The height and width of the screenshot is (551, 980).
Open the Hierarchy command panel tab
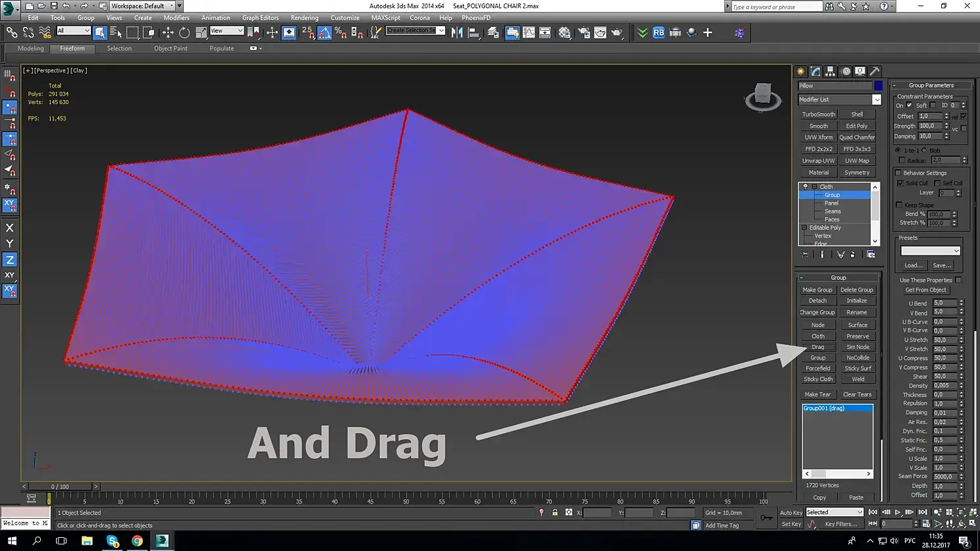830,71
